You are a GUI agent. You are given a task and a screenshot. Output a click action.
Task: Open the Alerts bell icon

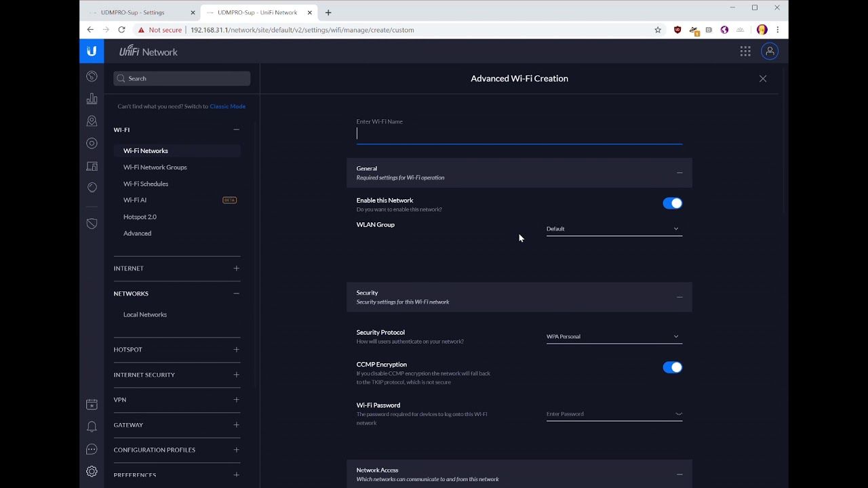click(x=92, y=427)
